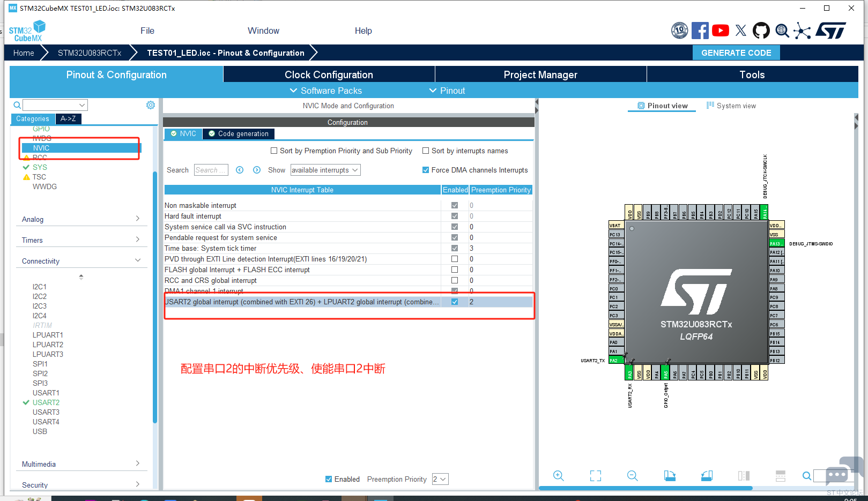Enable Sort by Premption Priority and Sub Priority
Viewport: 868px width, 501px height.
click(x=274, y=151)
